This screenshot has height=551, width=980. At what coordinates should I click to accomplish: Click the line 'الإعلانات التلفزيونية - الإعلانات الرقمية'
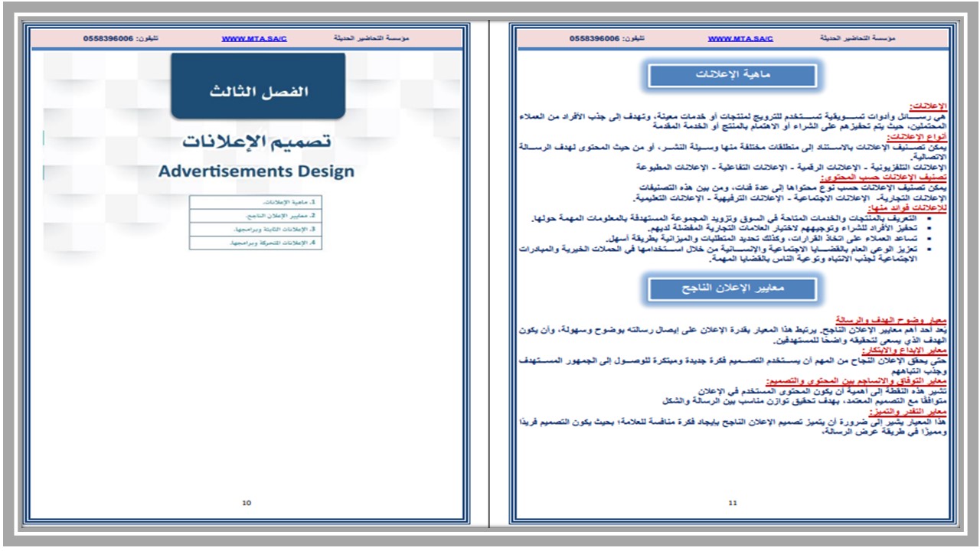pos(791,167)
